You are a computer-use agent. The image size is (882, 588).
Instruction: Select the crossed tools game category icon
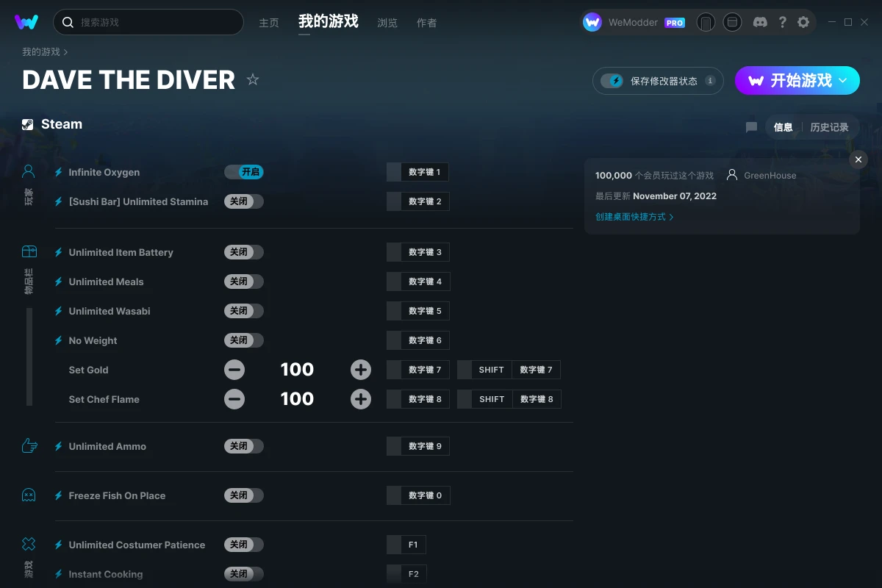[29, 544]
